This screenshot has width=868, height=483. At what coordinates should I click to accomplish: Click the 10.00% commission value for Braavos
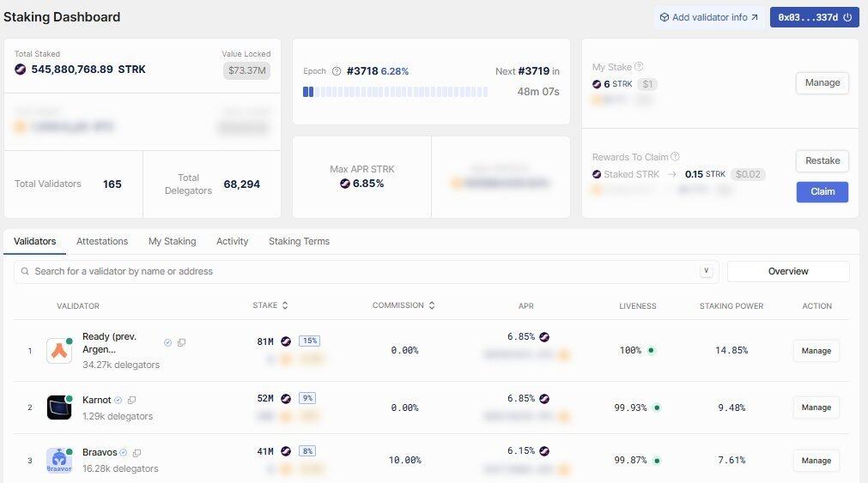pyautogui.click(x=404, y=461)
